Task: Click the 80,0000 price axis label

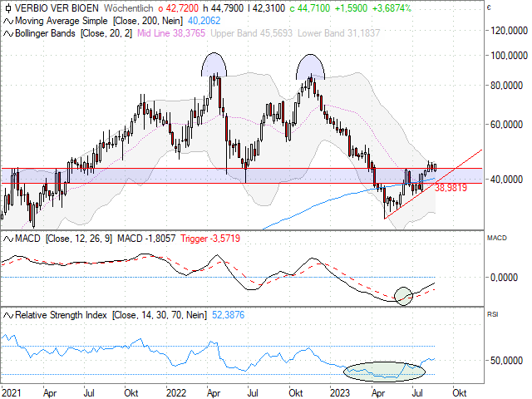Action: 506,85
